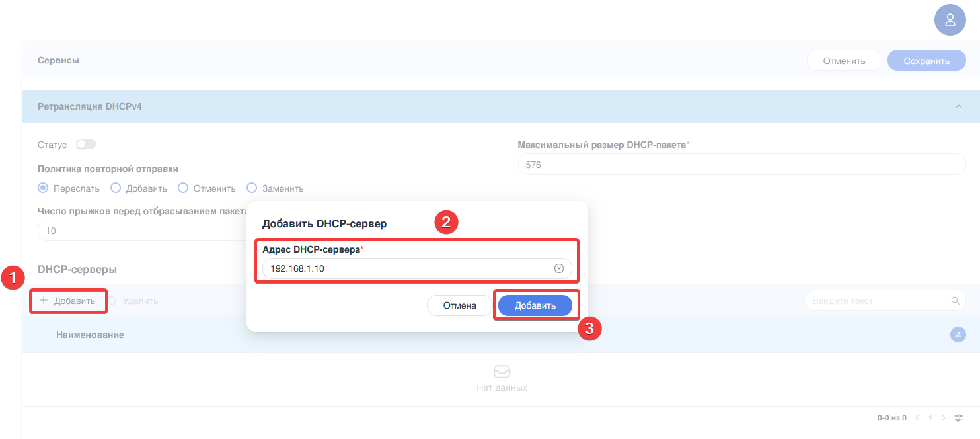Collapse the Ретрансляция DHCPv4 section

click(958, 106)
